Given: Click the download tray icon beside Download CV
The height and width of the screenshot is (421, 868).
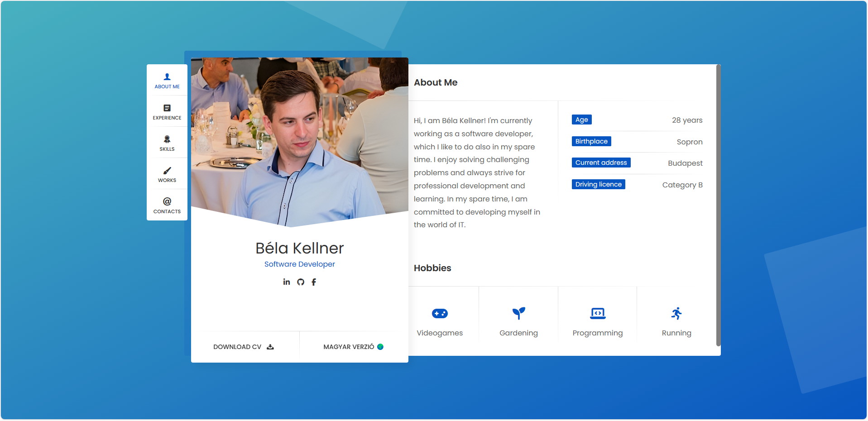Looking at the screenshot, I should 270,347.
